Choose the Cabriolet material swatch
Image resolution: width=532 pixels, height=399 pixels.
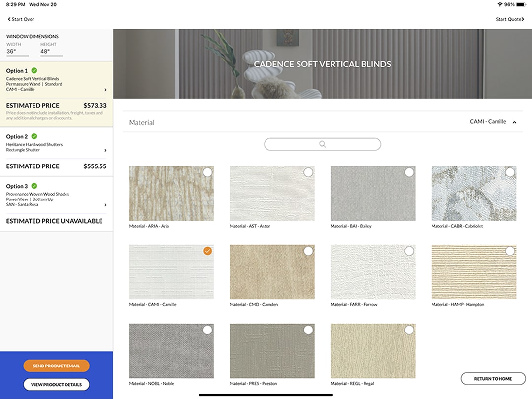(474, 194)
